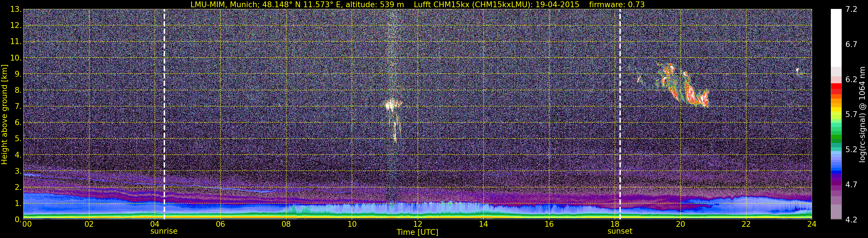Click the 5.2 colorbar tick label
This screenshot has height=238, width=868.
coord(851,150)
